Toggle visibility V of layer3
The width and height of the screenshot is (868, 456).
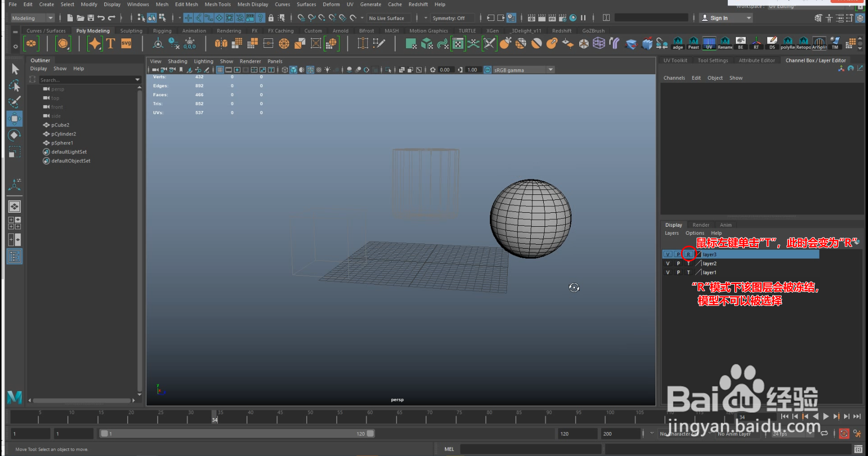(667, 254)
